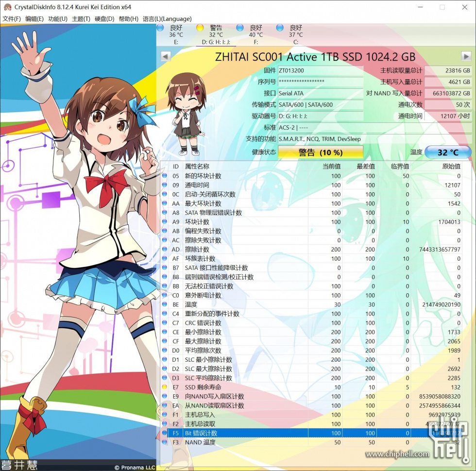Click status icon for C7 CRC 错误计数
The width and height of the screenshot is (476, 471).
point(165,322)
